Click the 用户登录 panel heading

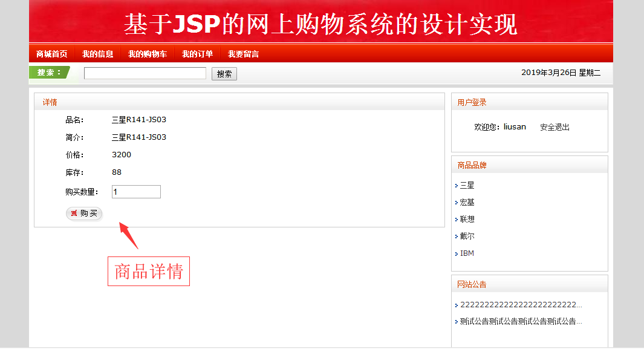point(472,103)
